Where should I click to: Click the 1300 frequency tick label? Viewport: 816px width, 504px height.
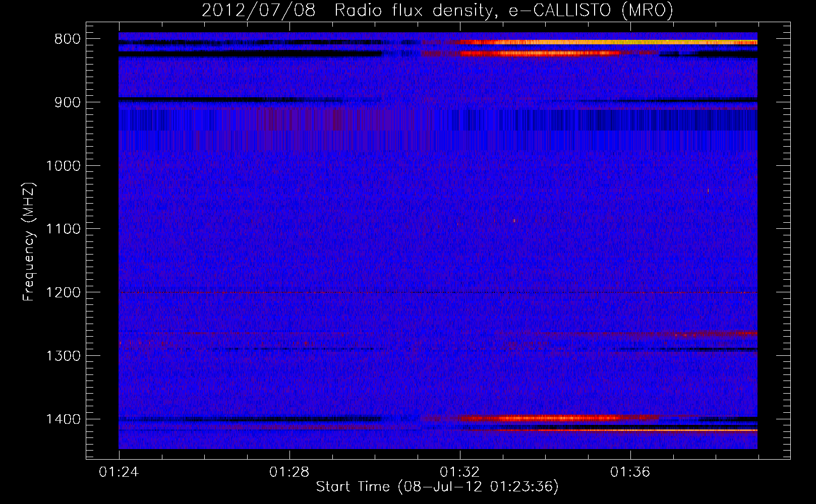click(63, 356)
